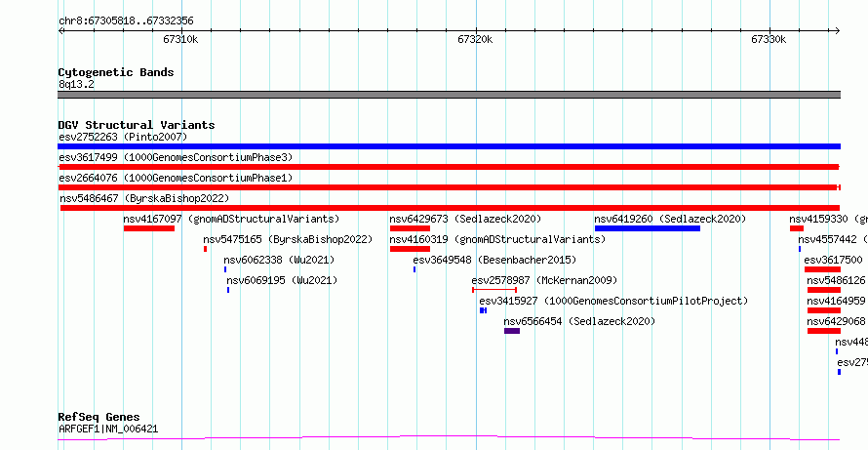Open the nsv6419260 (Sedlazeck2020) label

click(x=670, y=219)
